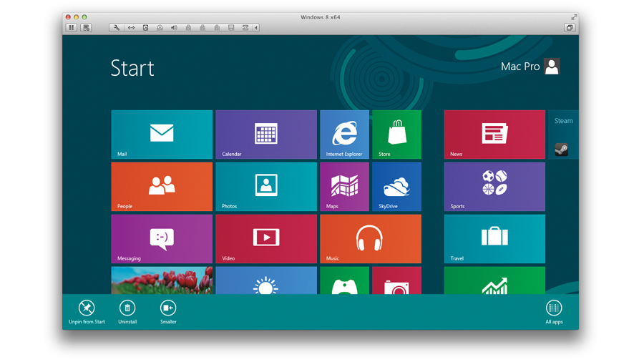Viewport: 644px width, 362px height.
Task: Open the Camera tile
Action: point(396,280)
